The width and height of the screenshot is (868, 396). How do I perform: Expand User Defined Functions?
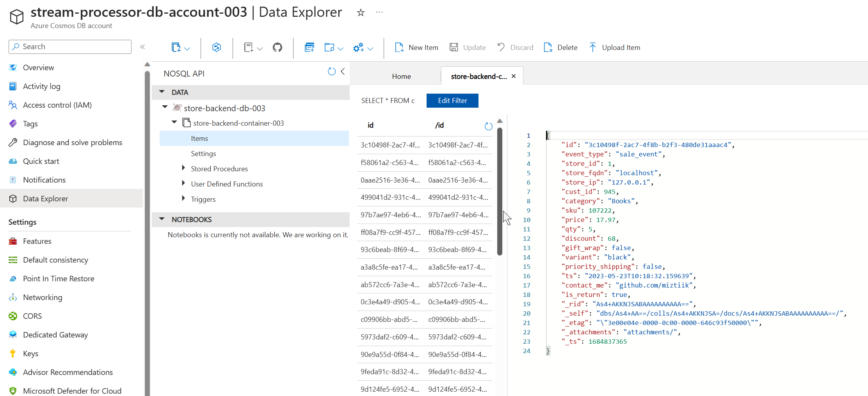pos(183,183)
